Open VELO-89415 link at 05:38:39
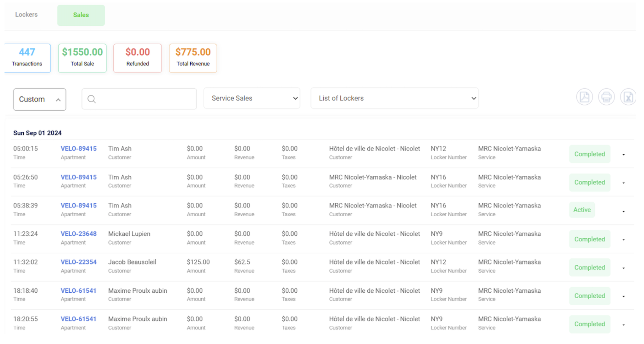Screen dimensions: 644x344 point(79,205)
